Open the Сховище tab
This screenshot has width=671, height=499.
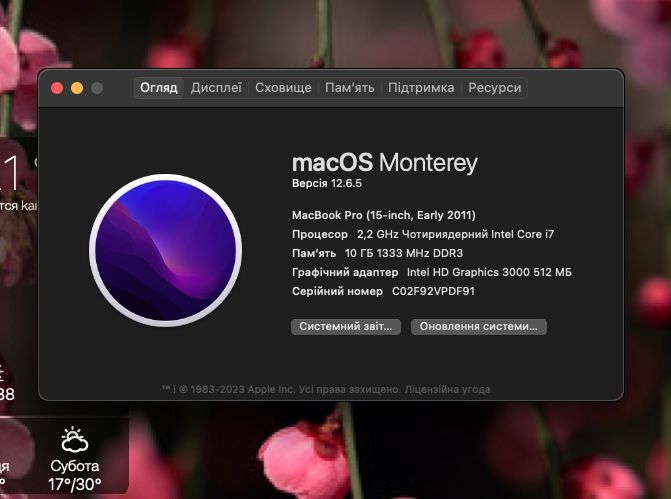tap(283, 88)
